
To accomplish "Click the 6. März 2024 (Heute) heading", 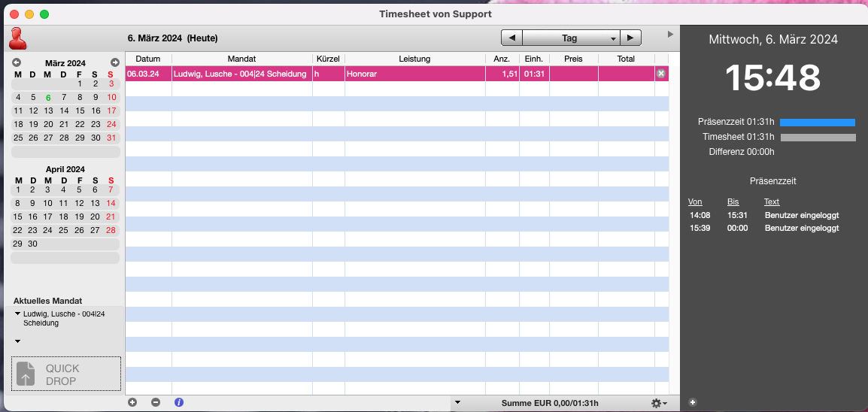I will pos(172,38).
